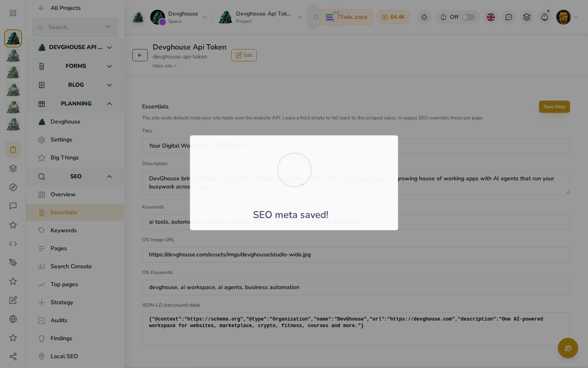Open Big Things under Planning
Image resolution: width=588 pixels, height=368 pixels.
pos(75,158)
